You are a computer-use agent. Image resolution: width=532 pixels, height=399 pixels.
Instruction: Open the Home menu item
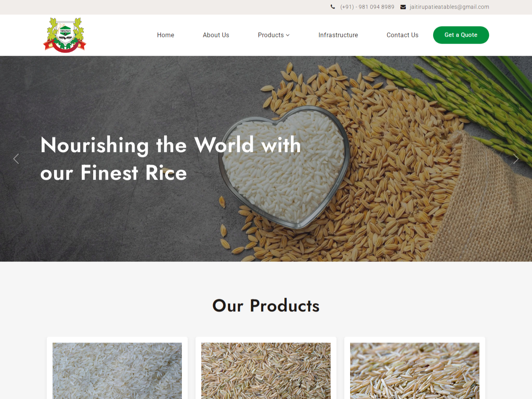166,35
